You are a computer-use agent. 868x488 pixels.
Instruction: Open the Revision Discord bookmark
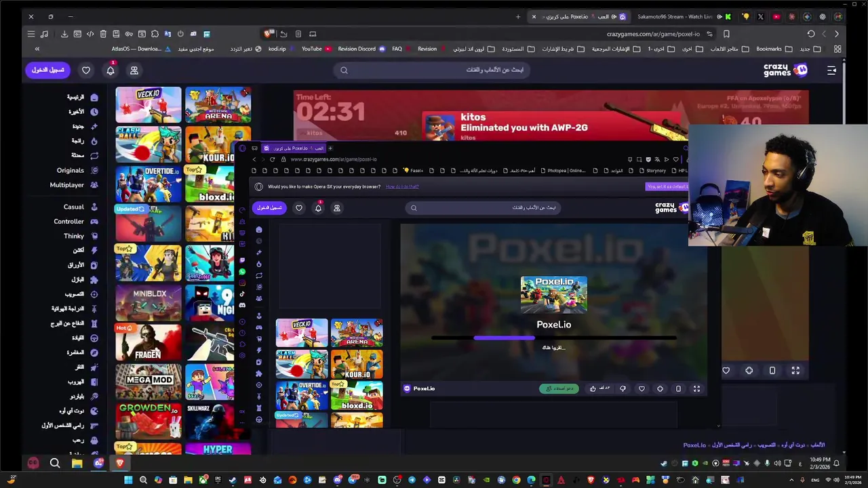coord(361,49)
